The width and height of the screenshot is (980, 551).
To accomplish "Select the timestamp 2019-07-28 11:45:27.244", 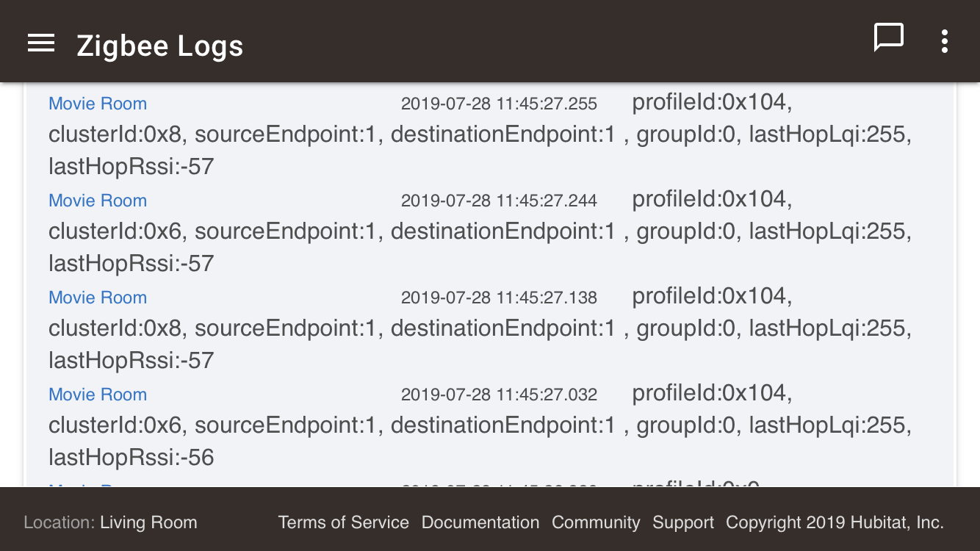I will click(x=499, y=201).
